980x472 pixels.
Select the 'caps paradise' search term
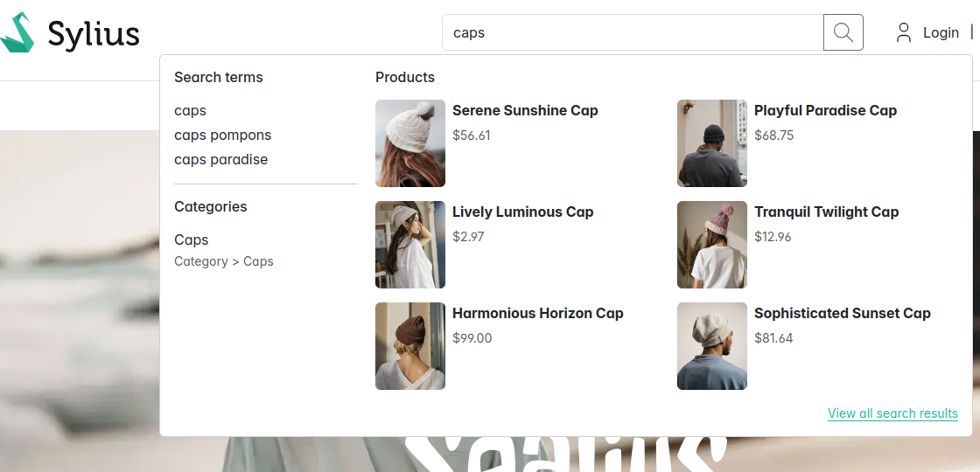[x=220, y=159]
